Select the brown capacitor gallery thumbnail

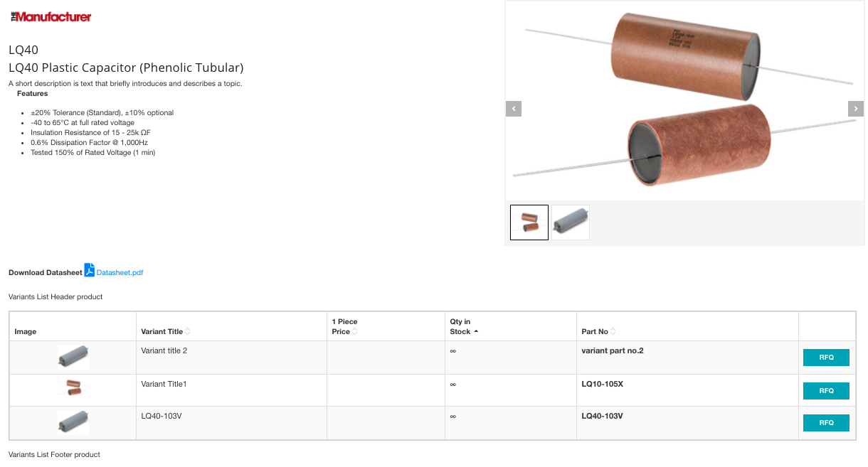point(529,222)
